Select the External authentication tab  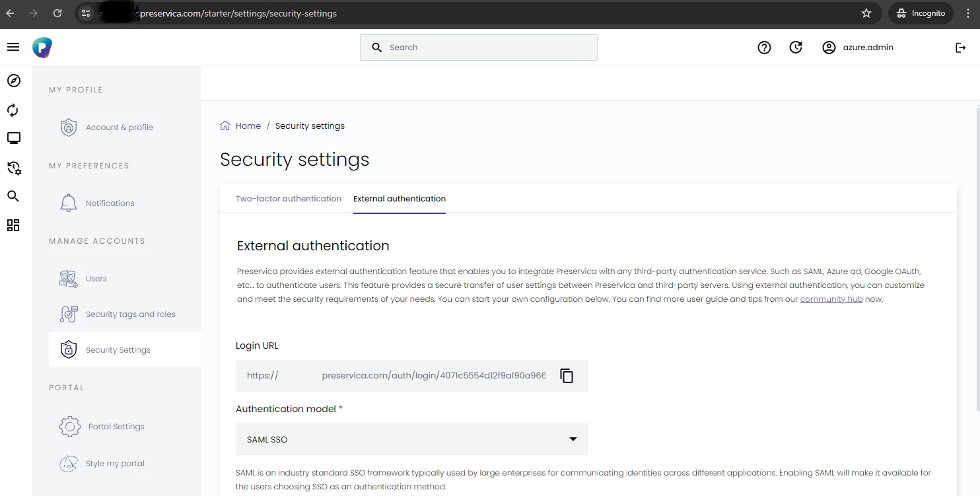click(x=400, y=199)
